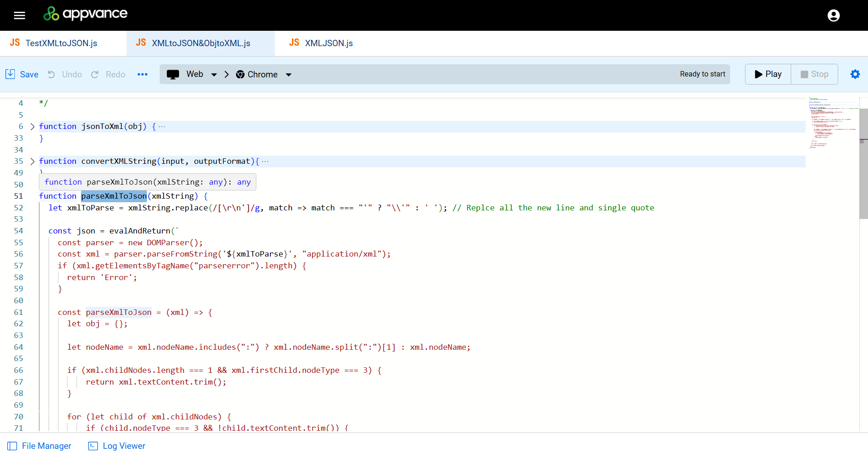Viewport: 868px width, 452px height.
Task: Click the 'evalAndReturn' call on line 54
Action: pyautogui.click(x=140, y=231)
